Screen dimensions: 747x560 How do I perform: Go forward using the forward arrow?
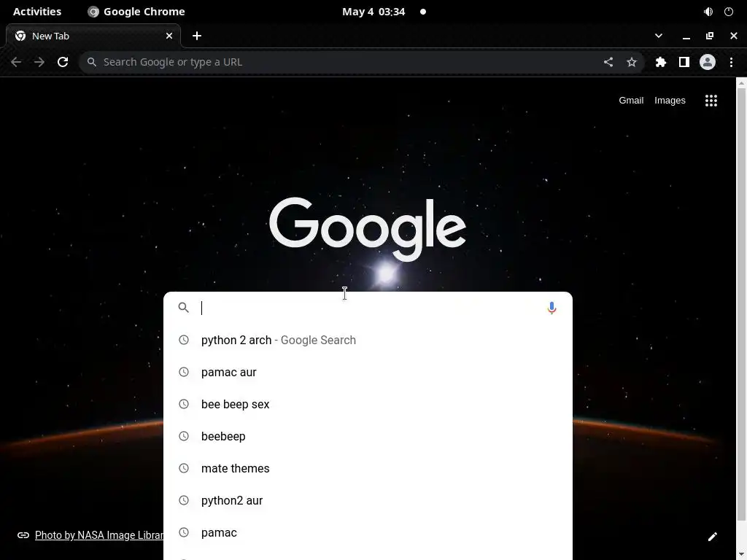coord(39,62)
